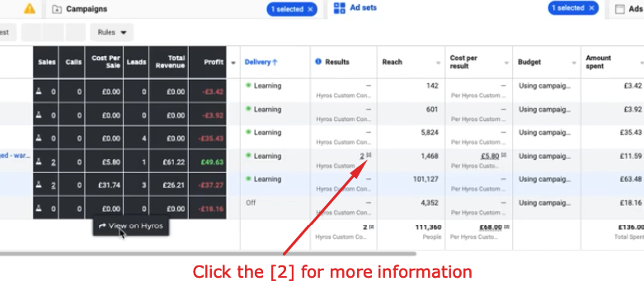
Task: Click the 2 sales link with £61.22 revenue
Action: coord(54,162)
